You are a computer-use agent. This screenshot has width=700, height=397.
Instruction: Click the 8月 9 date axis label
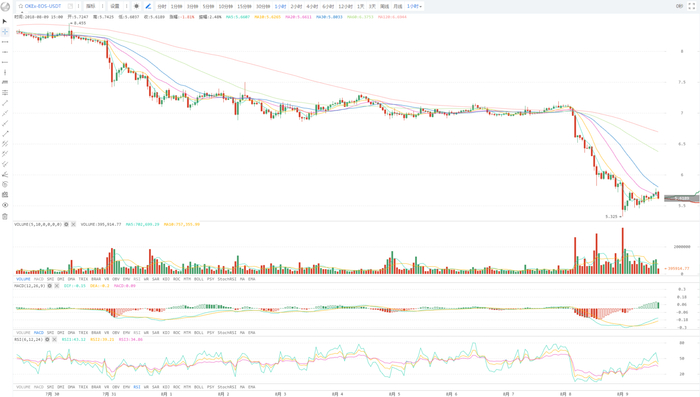point(622,394)
